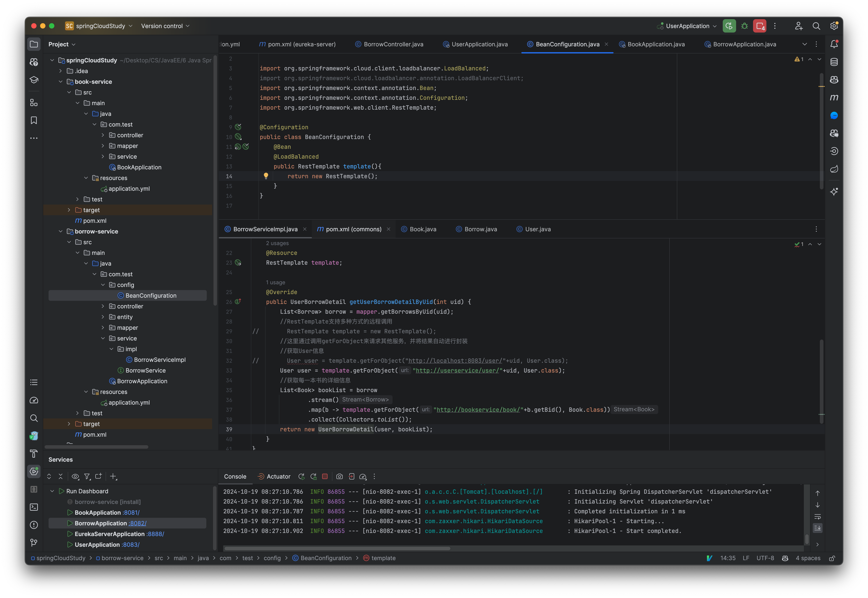This screenshot has width=868, height=598.
Task: Take a thread dump with camera icon
Action: click(x=339, y=477)
